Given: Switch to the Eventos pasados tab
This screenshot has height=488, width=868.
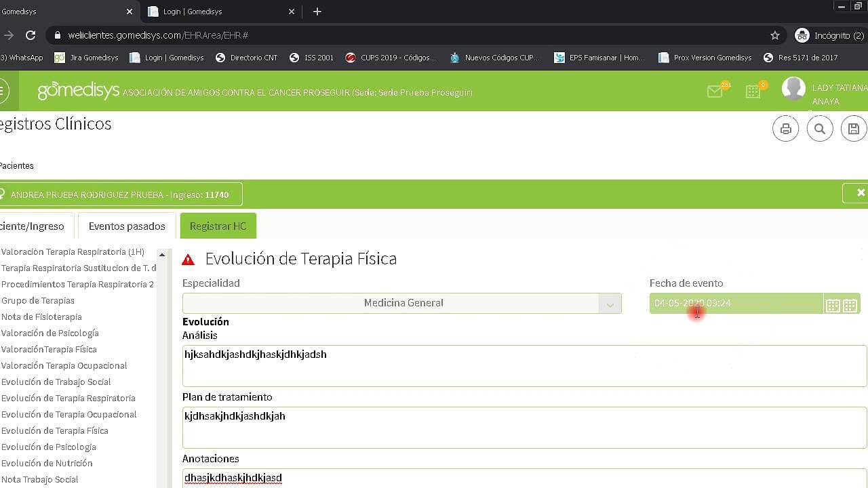Looking at the screenshot, I should [x=127, y=226].
